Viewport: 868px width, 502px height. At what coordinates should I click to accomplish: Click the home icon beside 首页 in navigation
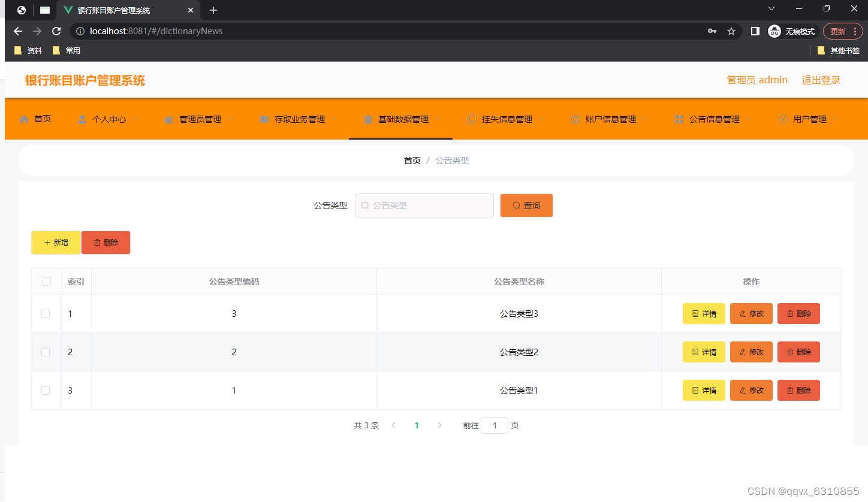24,119
